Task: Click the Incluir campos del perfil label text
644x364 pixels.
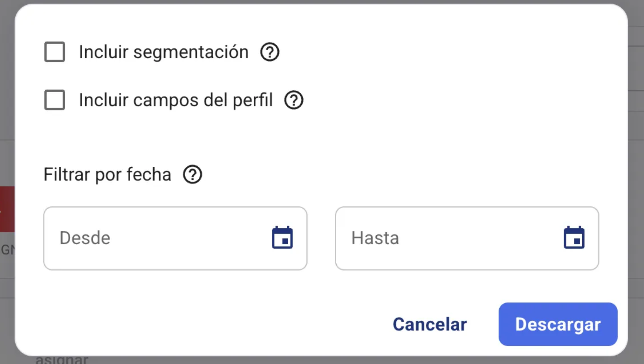Action: click(176, 100)
